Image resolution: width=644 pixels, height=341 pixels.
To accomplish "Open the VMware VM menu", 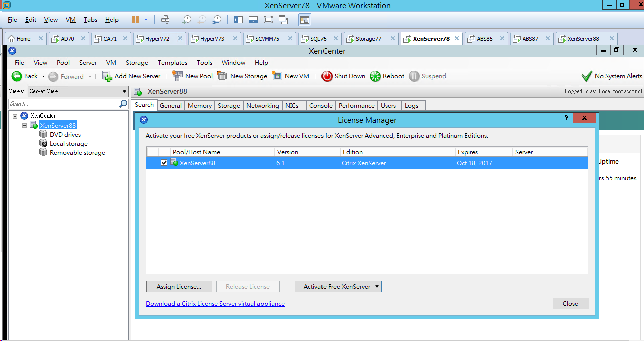I will click(x=71, y=20).
